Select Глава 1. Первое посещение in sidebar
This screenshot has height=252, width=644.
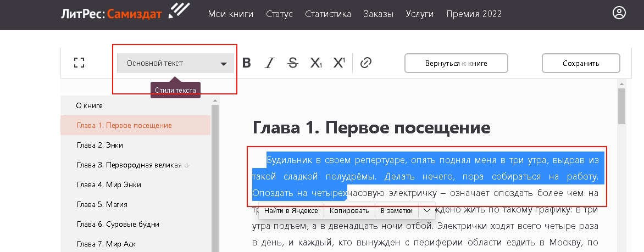(136, 125)
